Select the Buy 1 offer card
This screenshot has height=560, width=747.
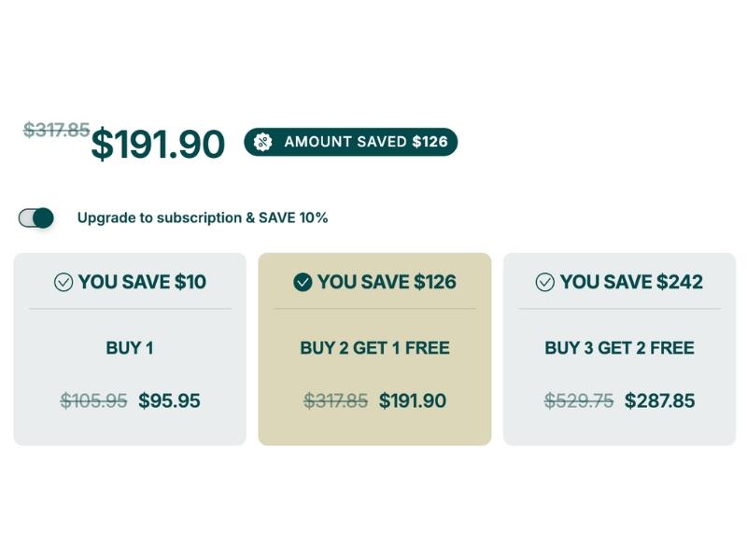130,348
